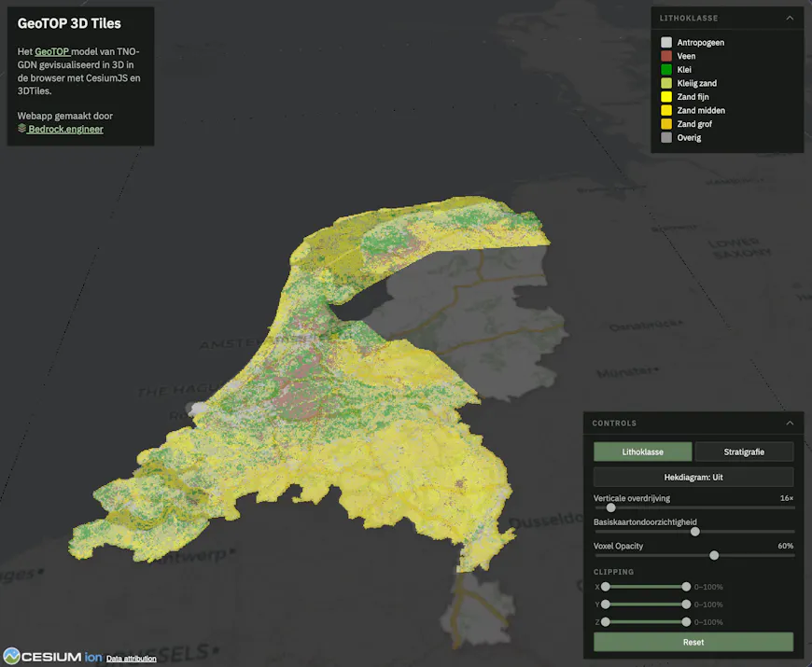Collapse the Controls panel with its chevron
The width and height of the screenshot is (812, 667).
[x=791, y=423]
